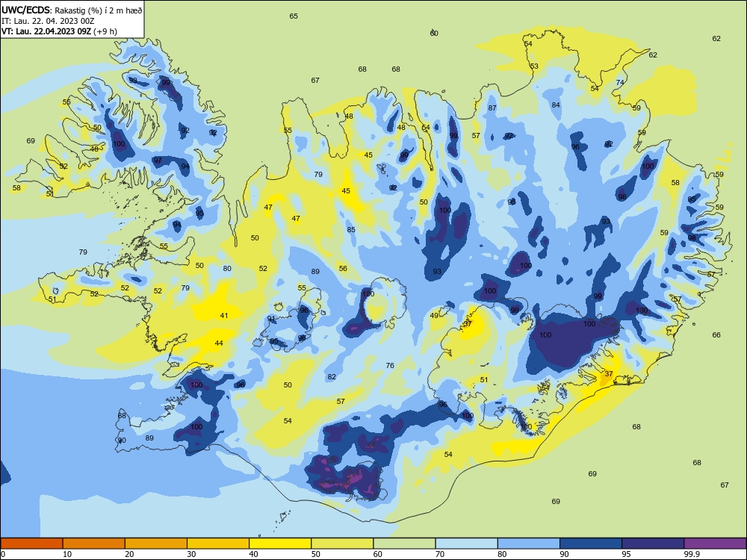Click the legend scale label '10'
Image resolution: width=747 pixels, height=560 pixels.
tap(67, 554)
